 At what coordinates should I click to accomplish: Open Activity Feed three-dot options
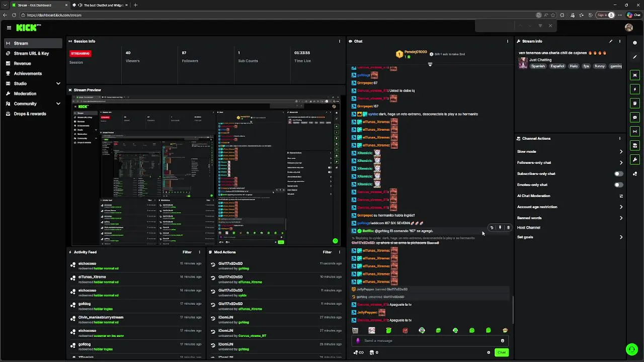pos(199,252)
